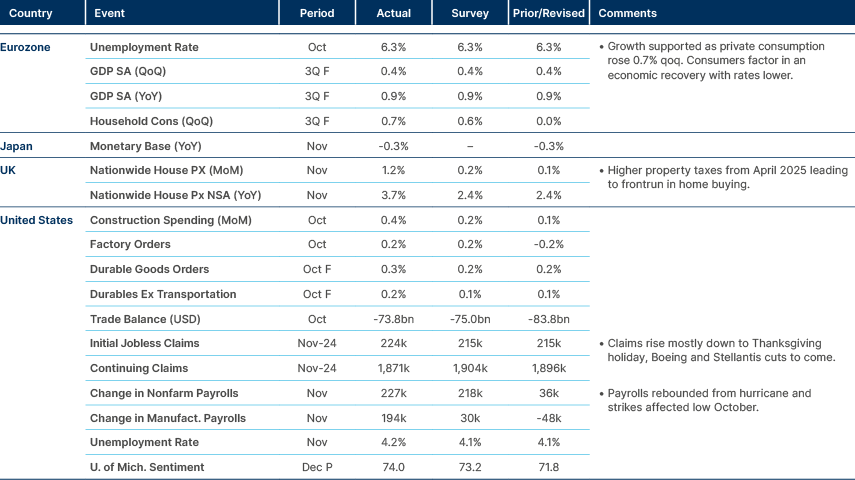Select the Survey column header
855x480 pixels.
[x=471, y=14]
